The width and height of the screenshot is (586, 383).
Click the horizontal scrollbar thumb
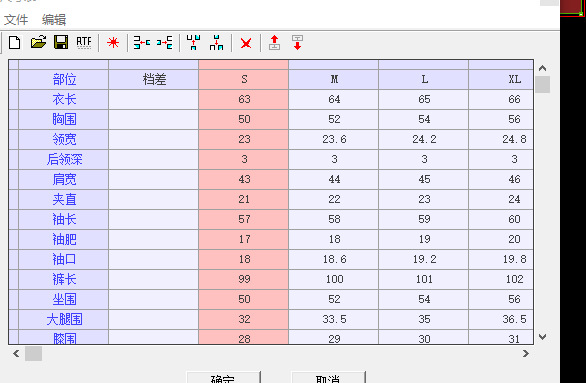33,353
